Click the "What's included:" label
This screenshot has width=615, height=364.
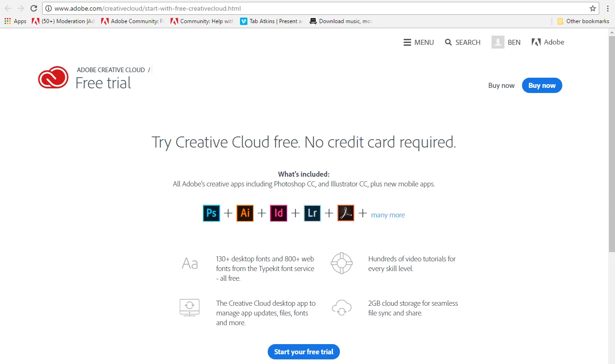point(304,174)
